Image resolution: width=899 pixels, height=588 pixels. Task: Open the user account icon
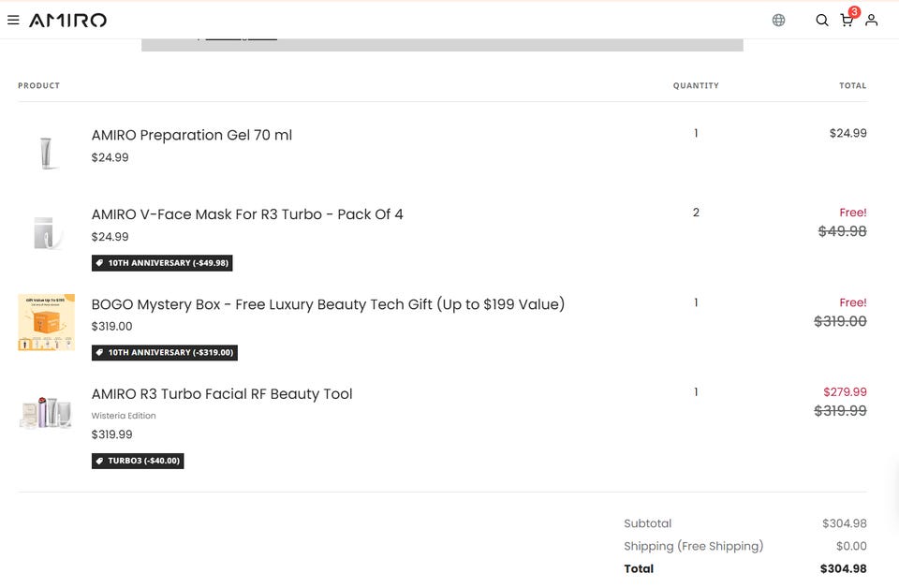coord(871,20)
